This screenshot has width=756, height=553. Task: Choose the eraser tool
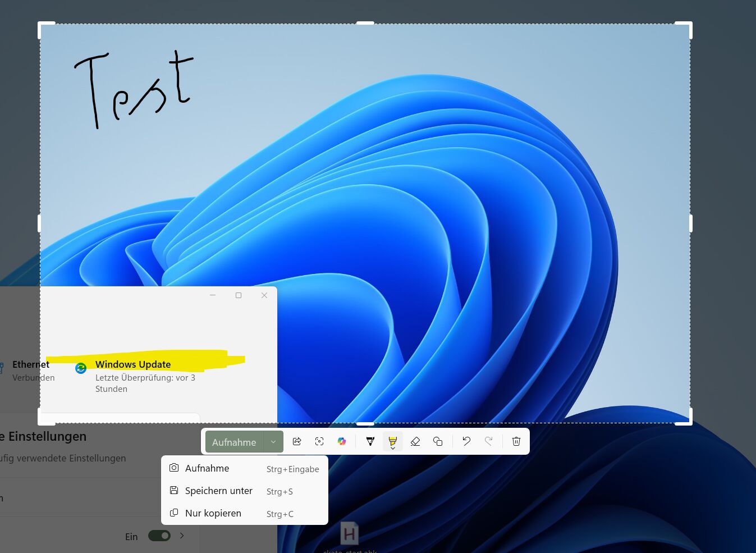coord(415,442)
